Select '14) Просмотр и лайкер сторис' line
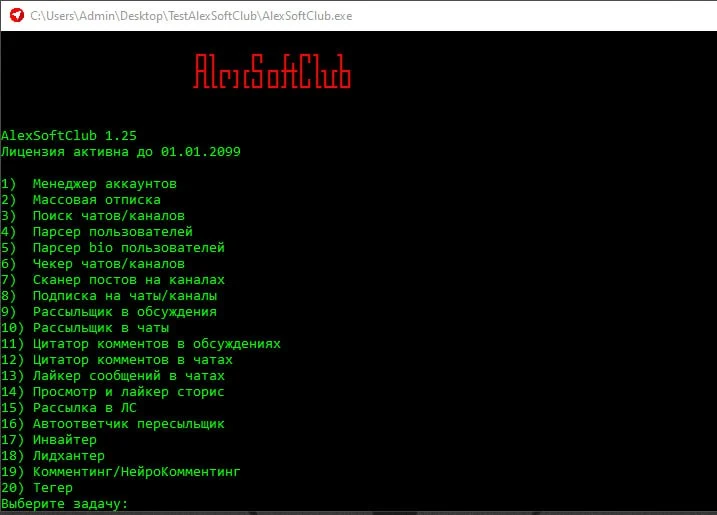Screen dimensions: 717x515 tap(113, 392)
